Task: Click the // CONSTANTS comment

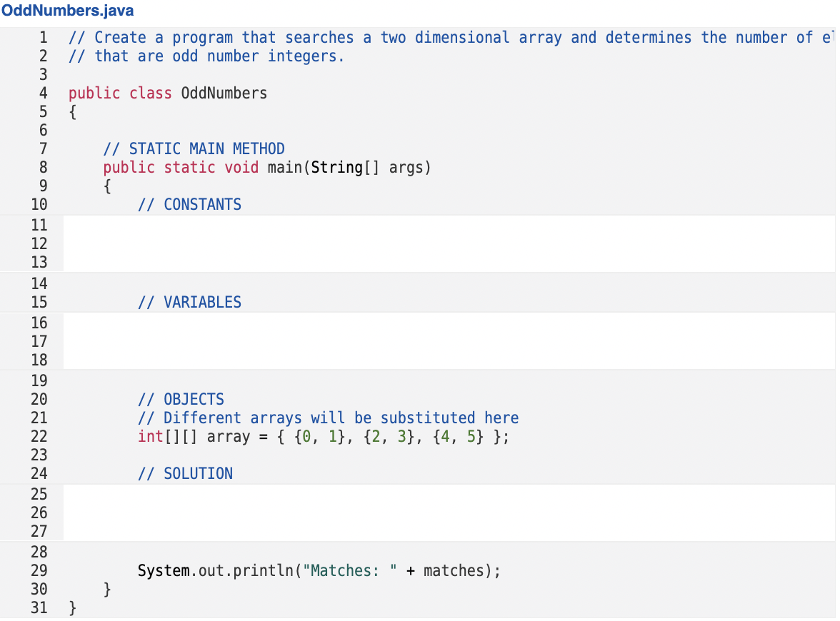Action: click(x=189, y=204)
